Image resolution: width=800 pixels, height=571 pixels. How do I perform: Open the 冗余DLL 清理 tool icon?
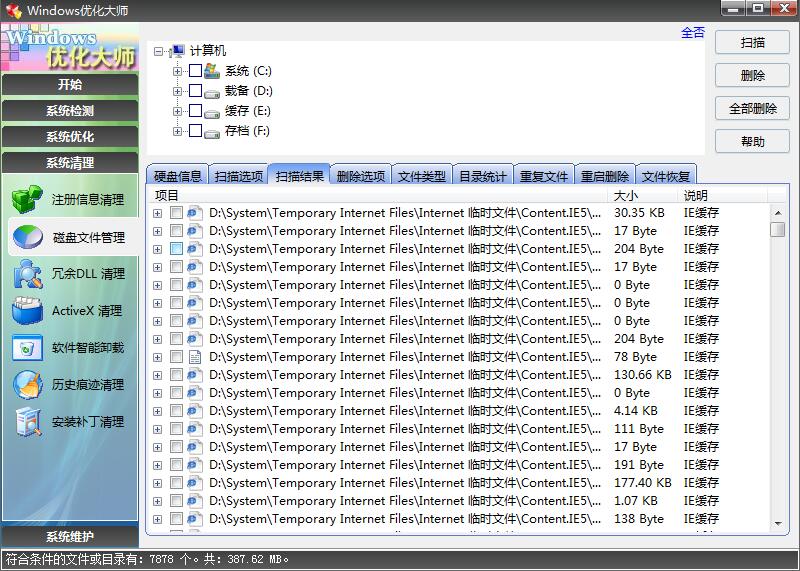click(27, 274)
